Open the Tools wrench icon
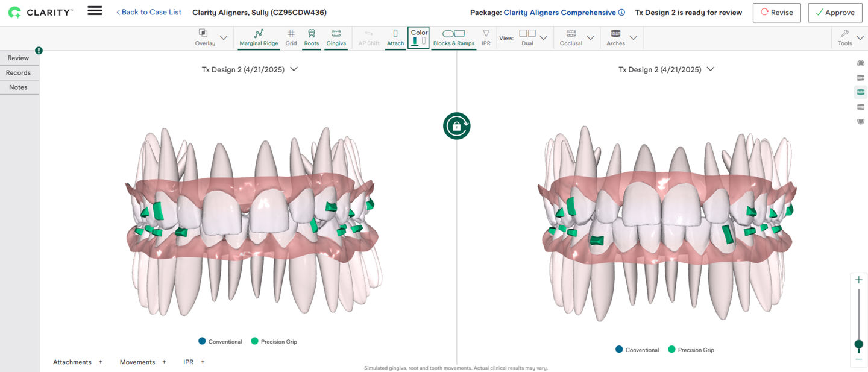Viewport: 868px width, 372px height. [844, 34]
